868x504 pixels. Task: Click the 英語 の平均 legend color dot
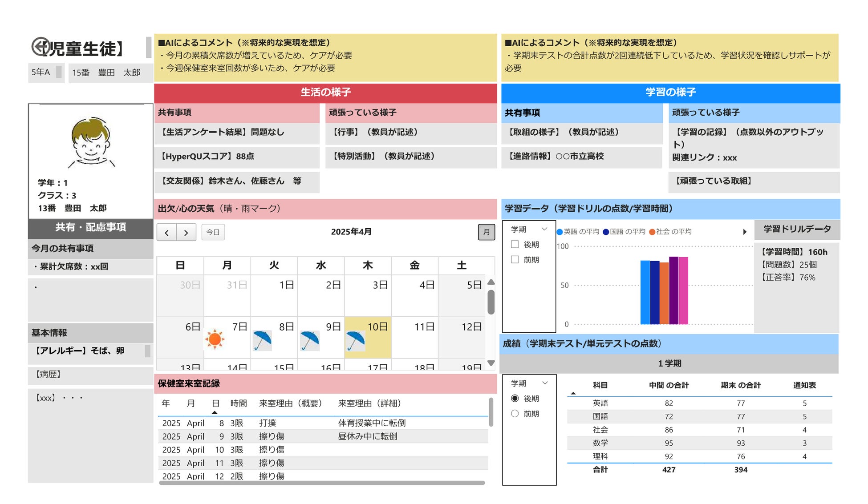pyautogui.click(x=560, y=232)
